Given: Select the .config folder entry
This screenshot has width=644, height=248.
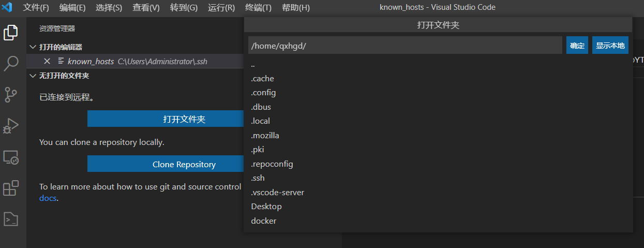Looking at the screenshot, I should pos(438,93).
